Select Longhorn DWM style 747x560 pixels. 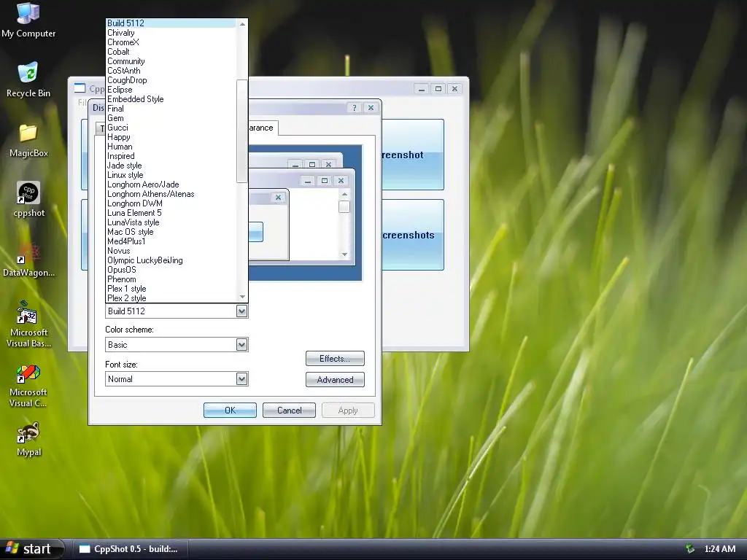[x=171, y=204]
